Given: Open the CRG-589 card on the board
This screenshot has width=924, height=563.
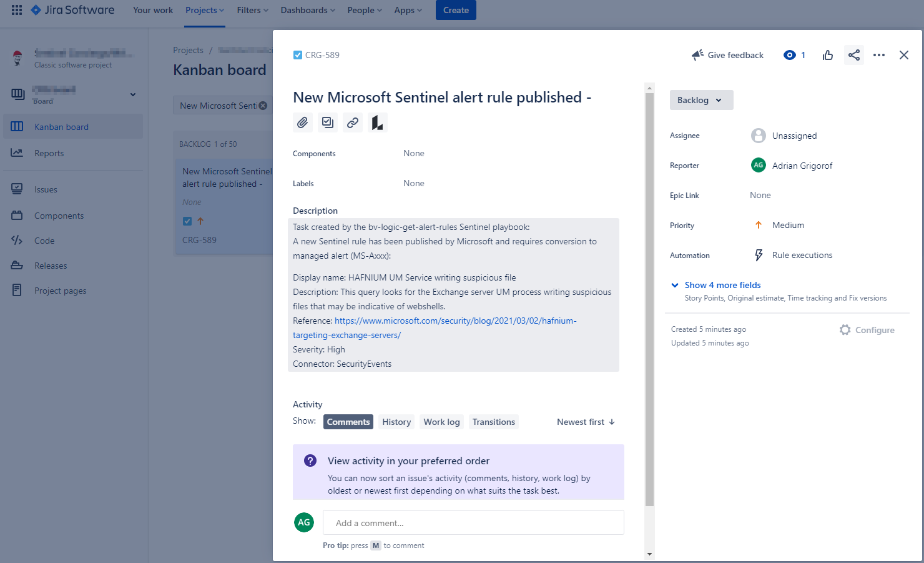Looking at the screenshot, I should pos(225,206).
